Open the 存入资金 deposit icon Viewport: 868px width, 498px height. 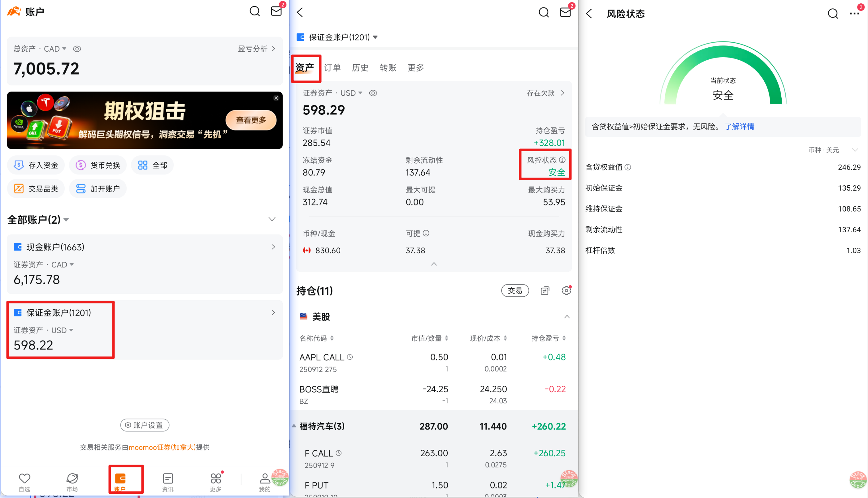click(19, 165)
